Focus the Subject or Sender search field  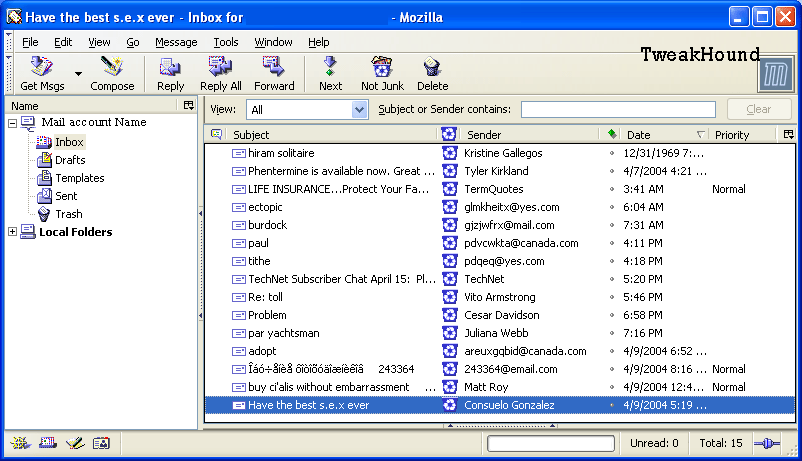pyautogui.click(x=618, y=109)
